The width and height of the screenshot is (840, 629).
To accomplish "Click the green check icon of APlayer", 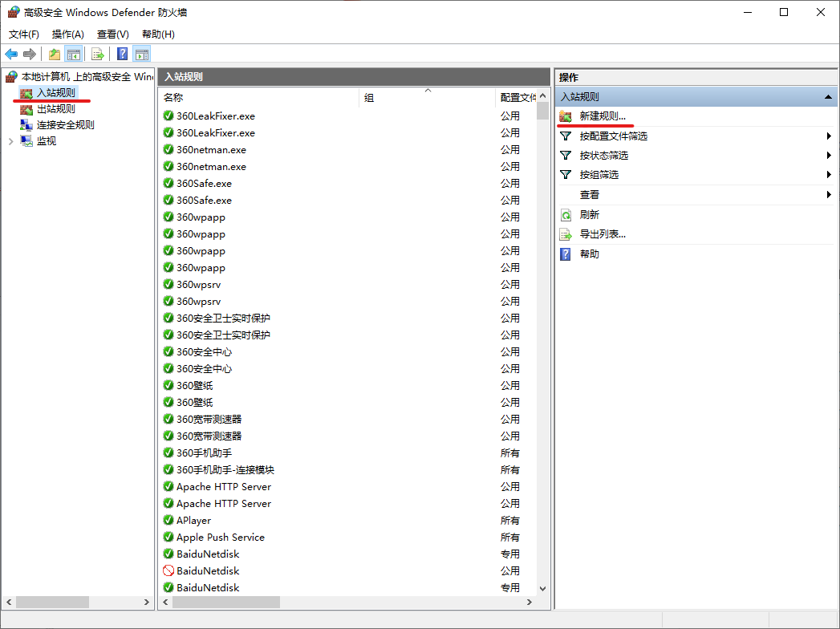I will coord(168,520).
